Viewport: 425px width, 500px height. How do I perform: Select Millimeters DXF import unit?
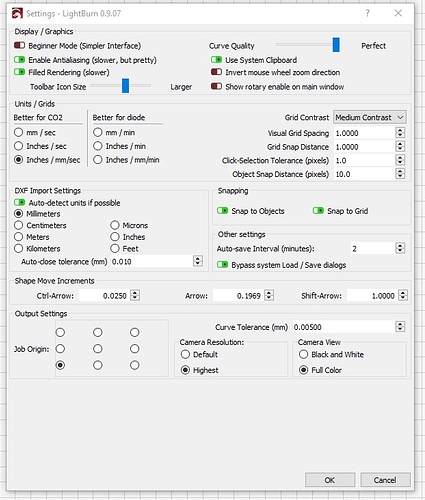(19, 213)
